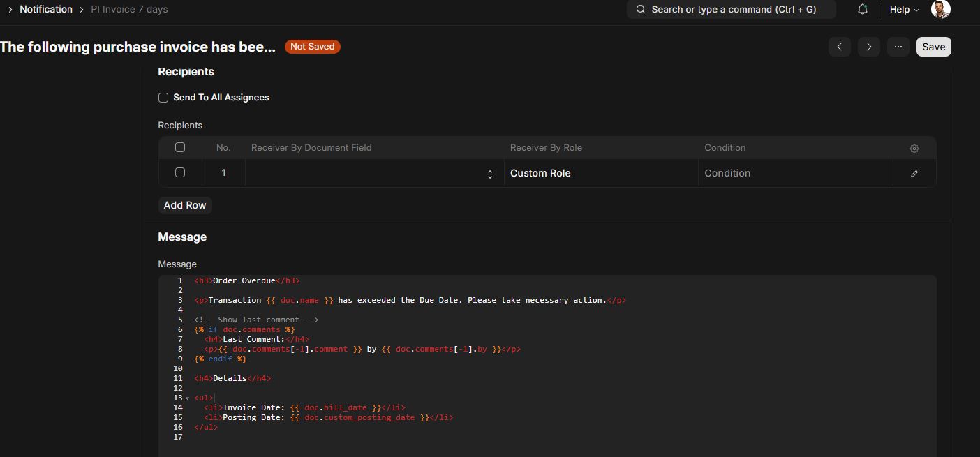Focus the search or command bar
This screenshot has height=457, width=980.
coord(732,9)
